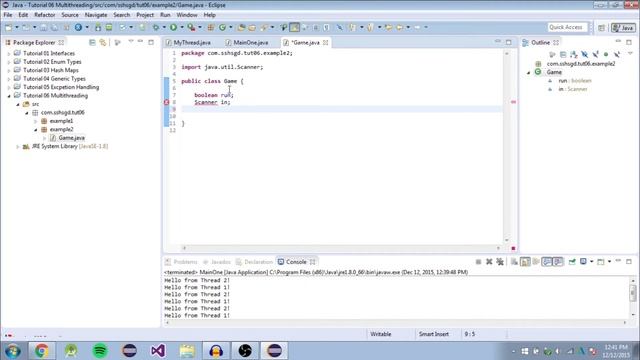Screen dimensions: 640x360
Task: Click the Debug bug icon in toolbar
Action: tap(156, 27)
